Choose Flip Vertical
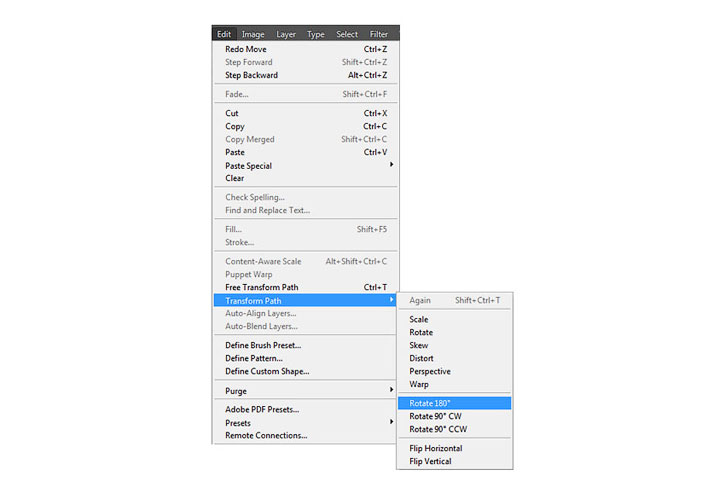 (455, 461)
